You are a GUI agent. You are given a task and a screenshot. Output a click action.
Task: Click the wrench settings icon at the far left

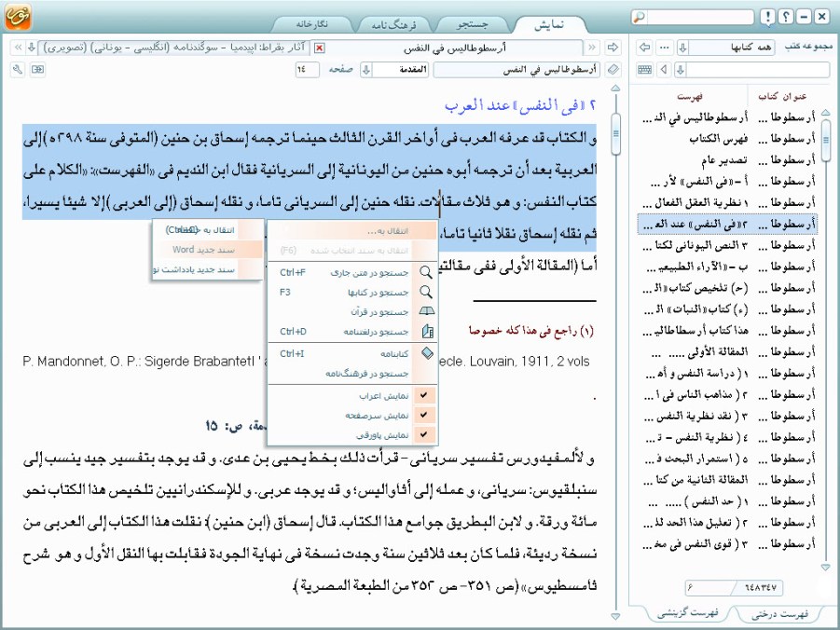coord(18,70)
